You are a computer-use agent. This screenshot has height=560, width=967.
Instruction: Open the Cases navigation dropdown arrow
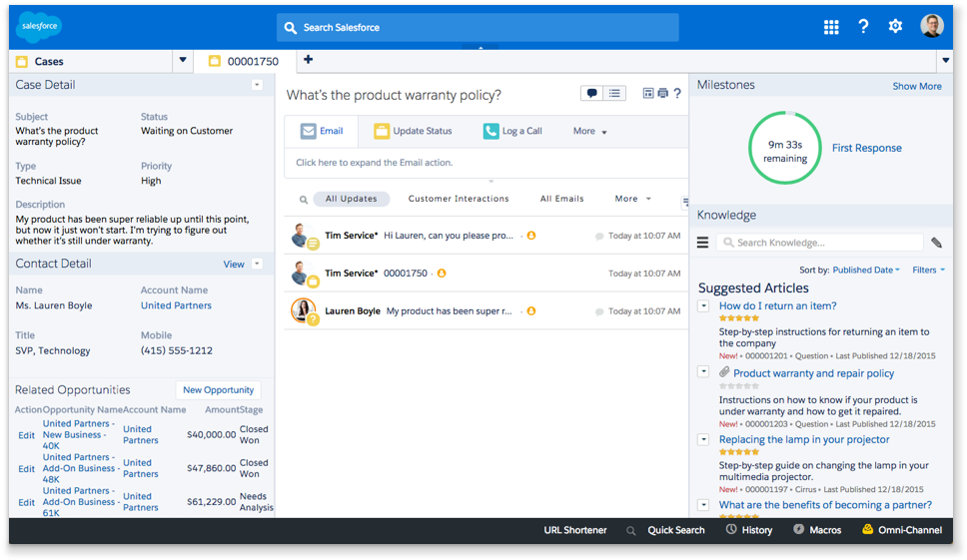point(183,60)
